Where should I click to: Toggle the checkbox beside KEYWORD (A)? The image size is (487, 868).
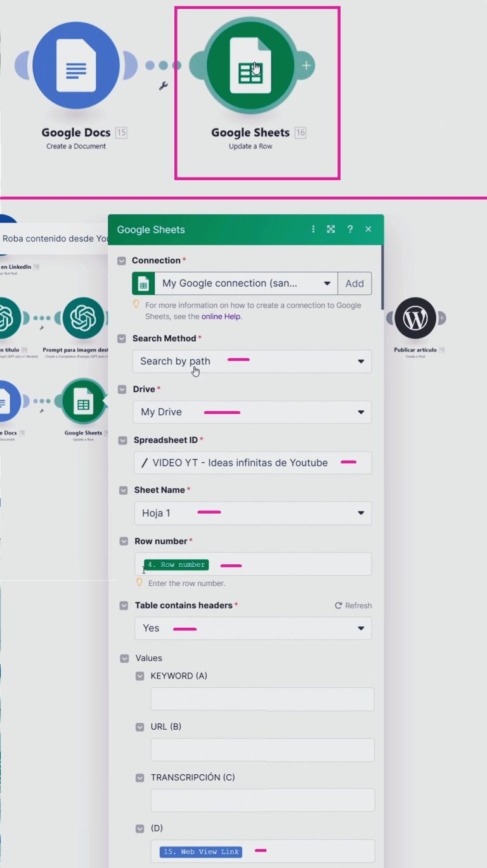coord(140,676)
